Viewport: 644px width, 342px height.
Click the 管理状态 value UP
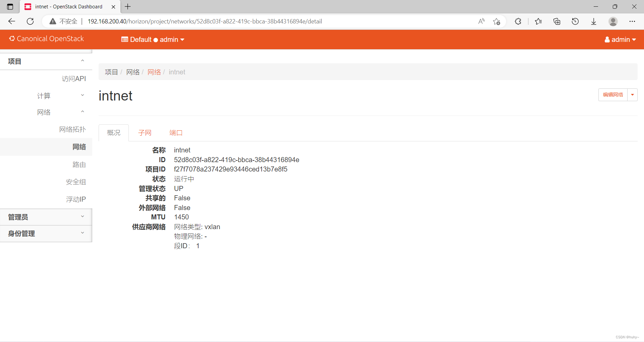coord(178,189)
